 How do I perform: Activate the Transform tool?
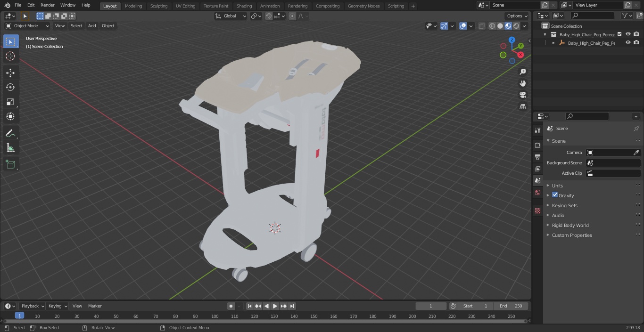click(10, 116)
